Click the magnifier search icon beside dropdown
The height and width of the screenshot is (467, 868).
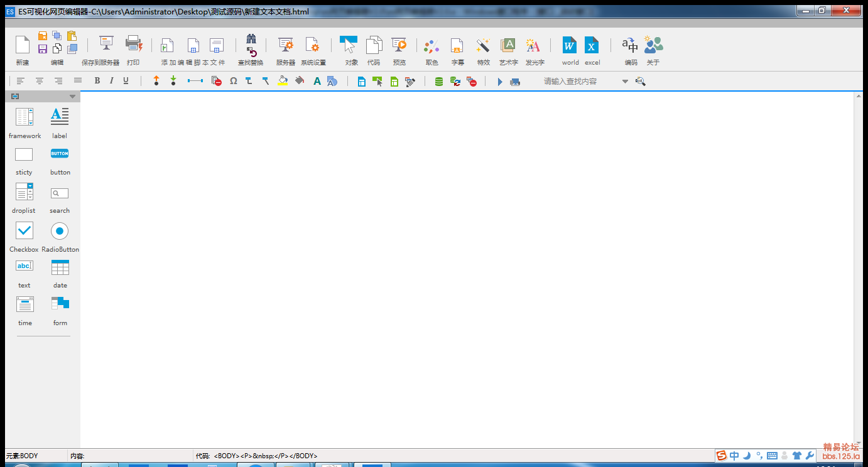coord(641,81)
